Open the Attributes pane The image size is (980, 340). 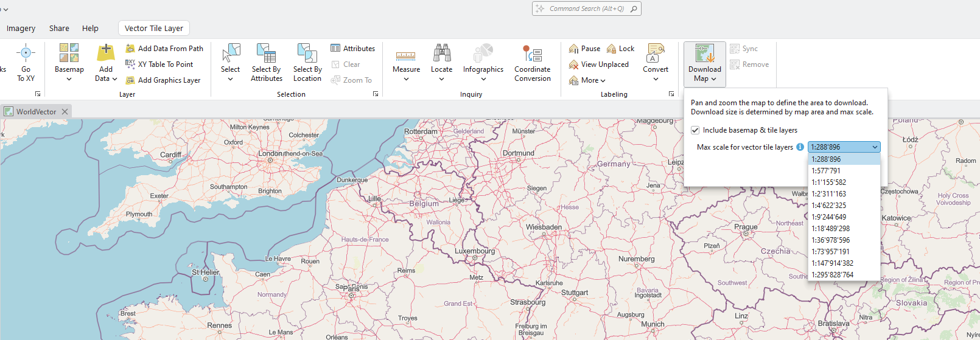[353, 49]
